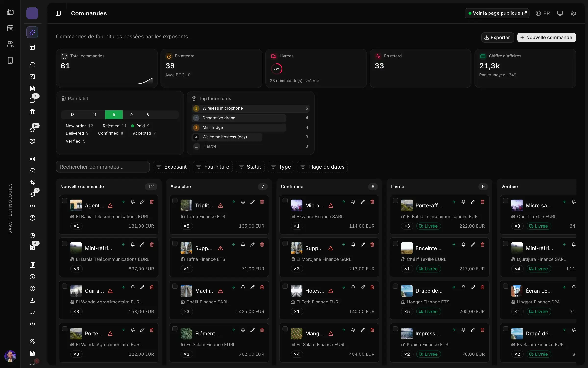Open Voir la page publique link
Image resolution: width=588 pixels, height=368 pixels.
pos(497,13)
